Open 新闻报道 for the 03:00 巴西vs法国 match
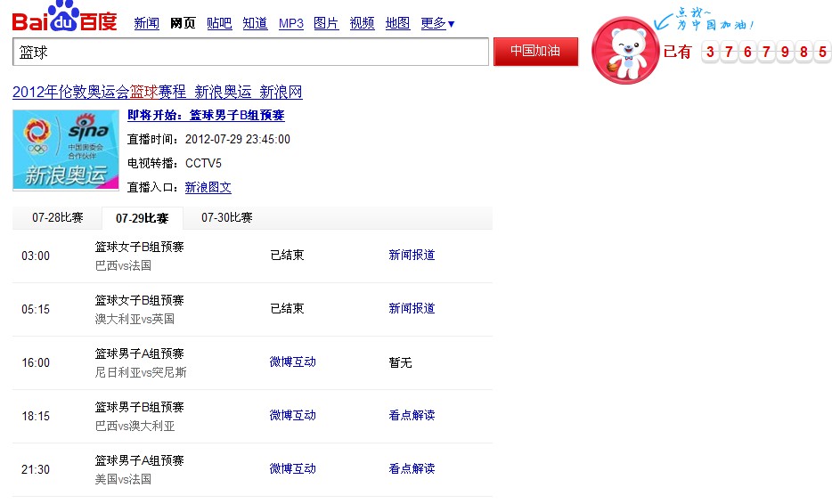 click(412, 256)
